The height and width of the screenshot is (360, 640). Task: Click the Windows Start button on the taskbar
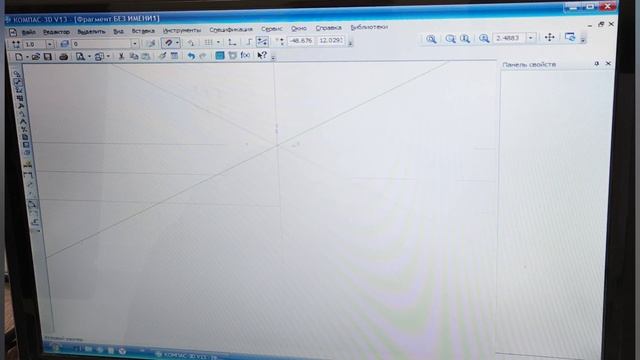pos(55,348)
